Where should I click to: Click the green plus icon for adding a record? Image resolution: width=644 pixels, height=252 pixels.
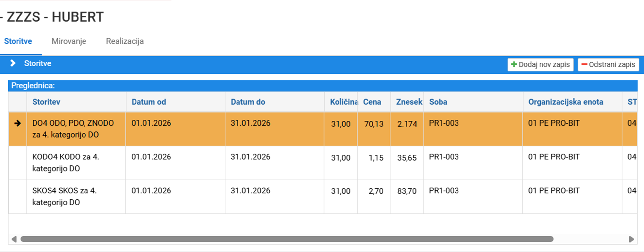(x=514, y=64)
